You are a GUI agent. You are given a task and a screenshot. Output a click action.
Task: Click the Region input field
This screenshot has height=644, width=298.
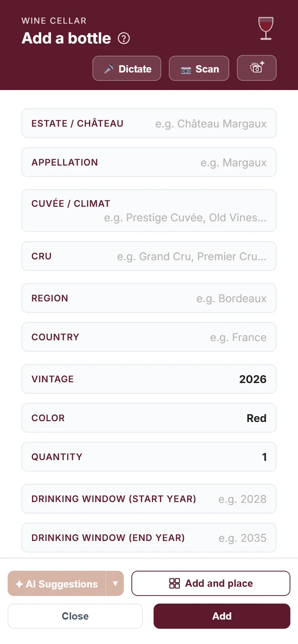pos(149,298)
